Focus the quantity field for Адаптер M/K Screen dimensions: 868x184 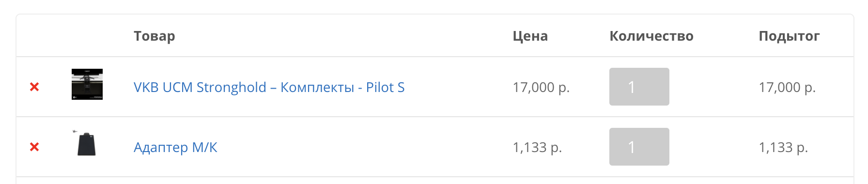tap(639, 147)
